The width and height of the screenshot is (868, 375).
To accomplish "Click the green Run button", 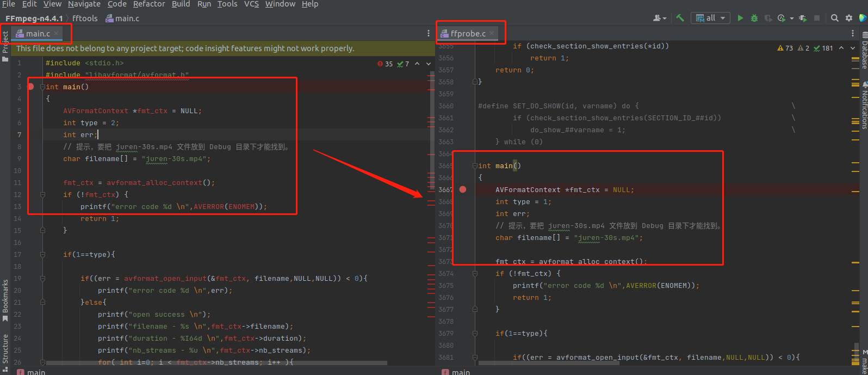I will 740,18.
